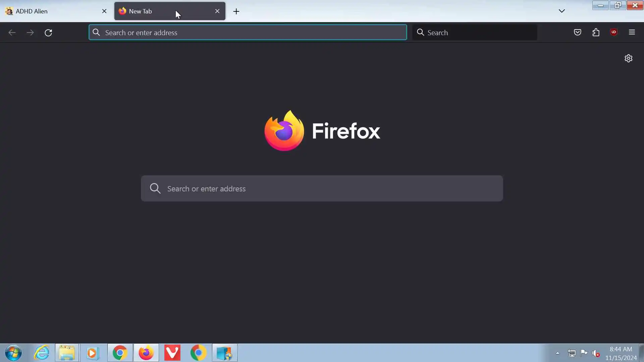Show hidden system tray icons arrow
Image resolution: width=644 pixels, height=362 pixels.
(557, 353)
